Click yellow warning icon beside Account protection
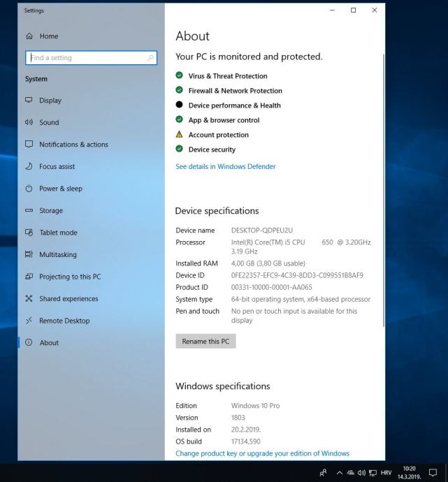448x482 pixels. [179, 134]
